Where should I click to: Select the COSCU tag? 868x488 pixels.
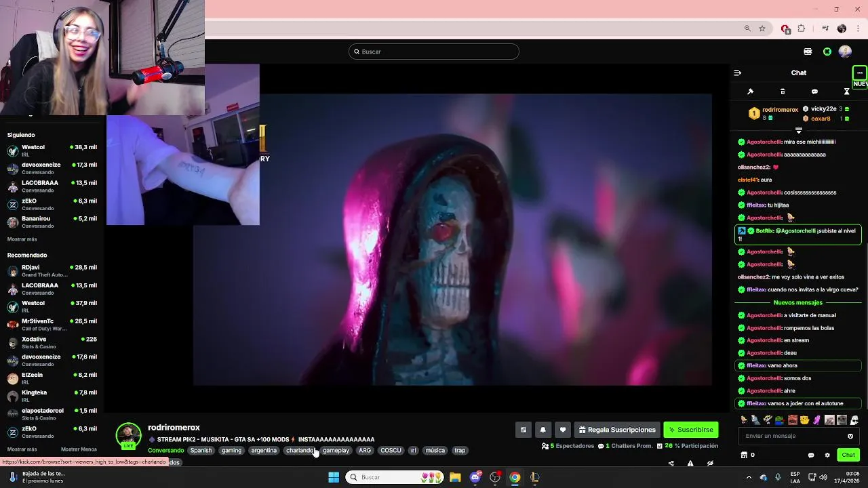pyautogui.click(x=391, y=450)
